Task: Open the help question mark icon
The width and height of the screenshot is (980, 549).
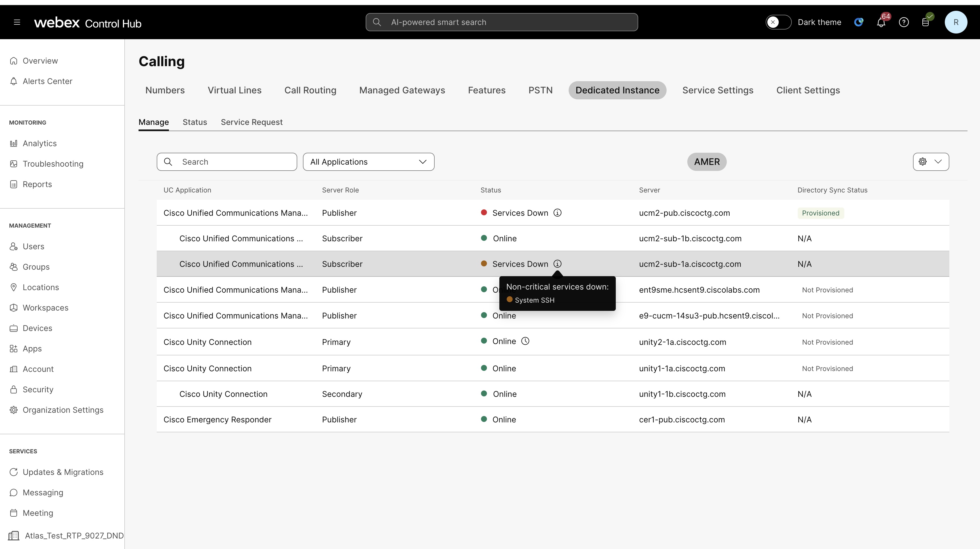Action: coord(904,22)
